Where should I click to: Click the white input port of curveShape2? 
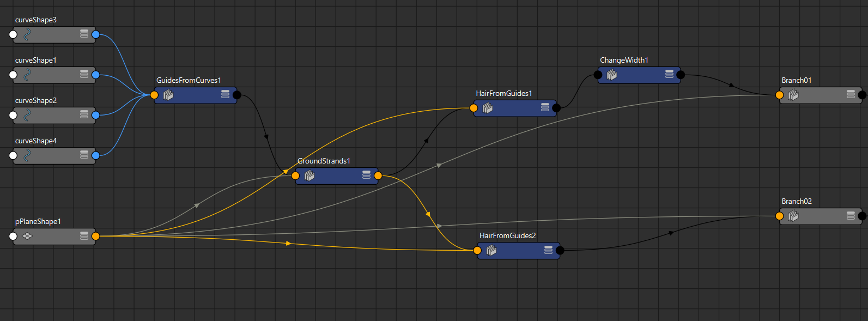tap(14, 115)
